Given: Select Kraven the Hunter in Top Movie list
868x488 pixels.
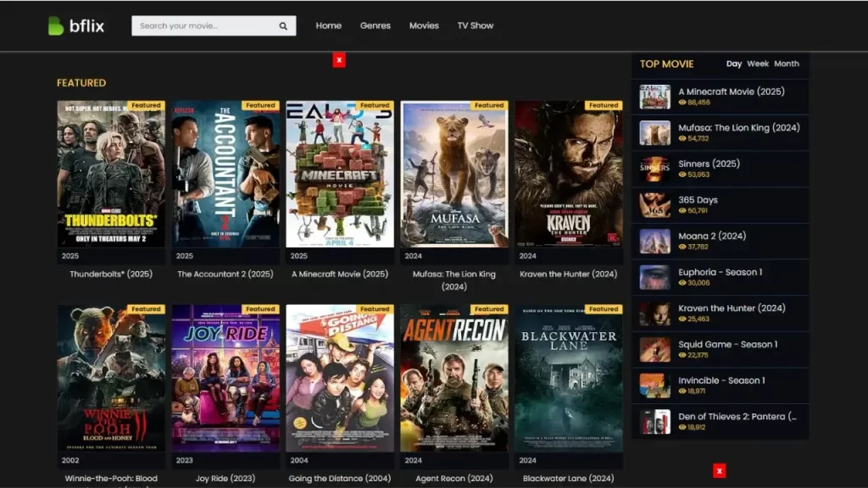Looking at the screenshot, I should 721,313.
